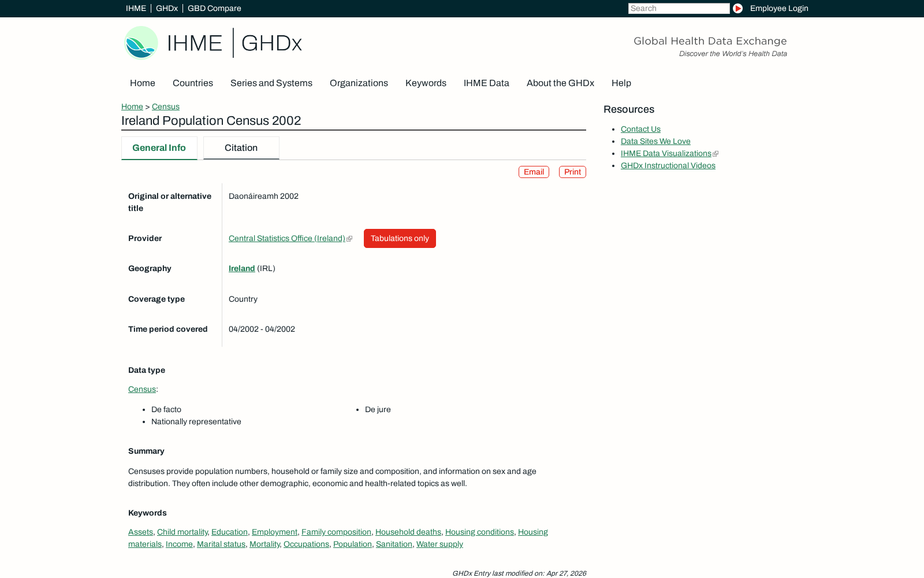The width and height of the screenshot is (924, 578).
Task: Open the GHDx link in top bar
Action: (167, 8)
